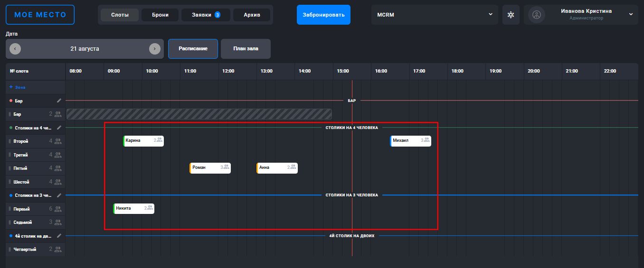Open the MCRM venue dropdown
This screenshot has width=644, height=268.
pos(435,15)
